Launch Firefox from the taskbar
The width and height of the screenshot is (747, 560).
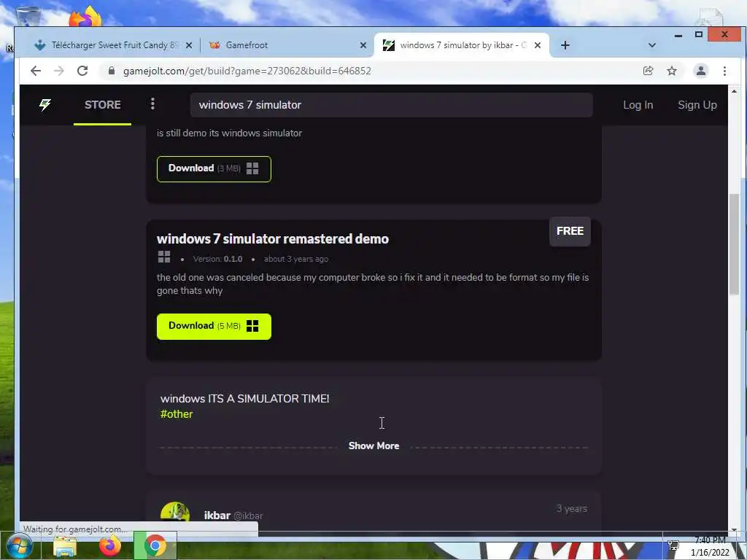tap(109, 545)
